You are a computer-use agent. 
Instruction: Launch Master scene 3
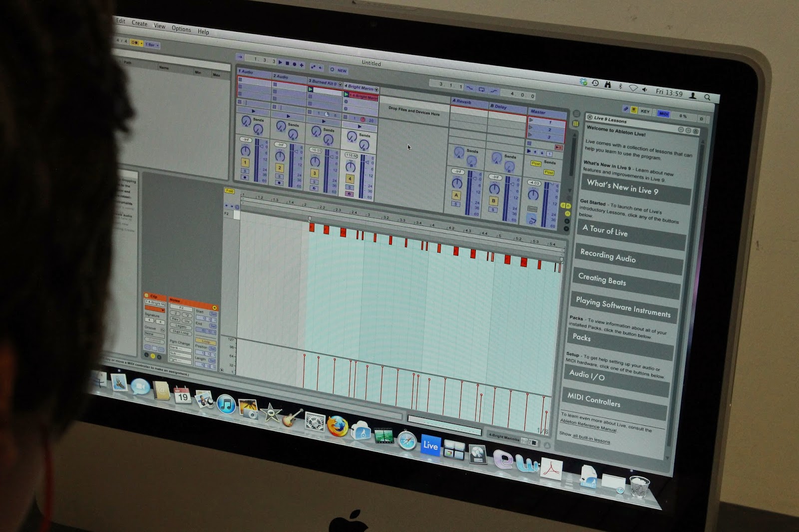531,134
